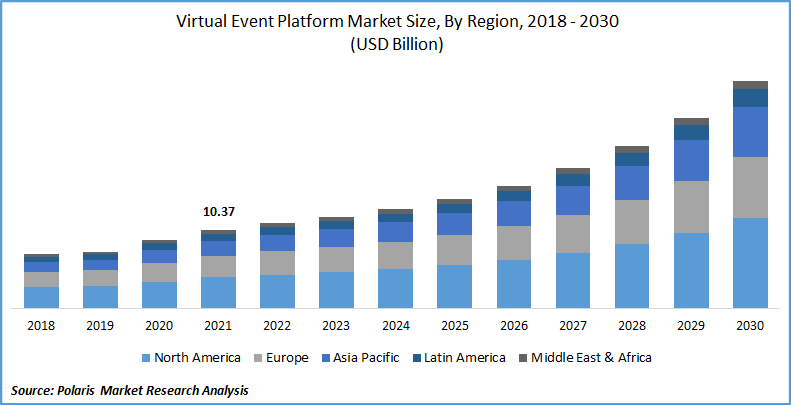This screenshot has width=791, height=405.
Task: Click the Europe segment of 2030 bar
Action: [750, 188]
